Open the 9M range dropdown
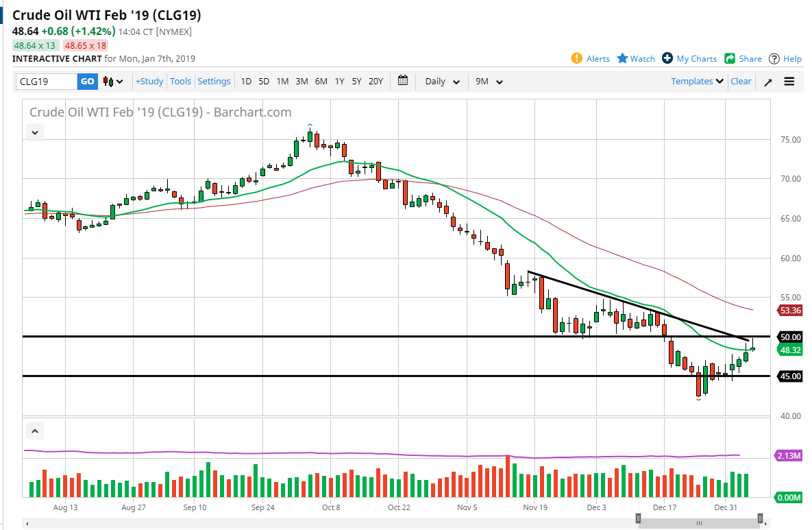Screen dimensions: 812x530 pos(488,81)
